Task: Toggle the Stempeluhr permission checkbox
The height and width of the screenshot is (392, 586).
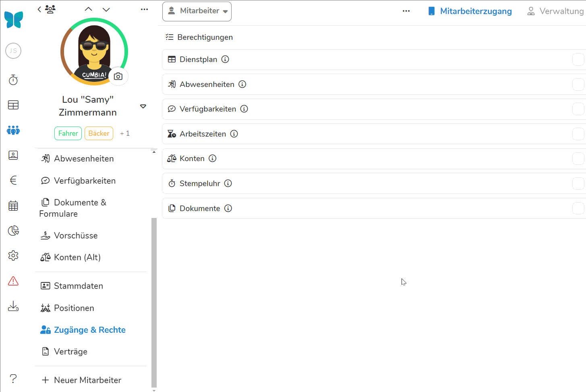Action: point(578,184)
